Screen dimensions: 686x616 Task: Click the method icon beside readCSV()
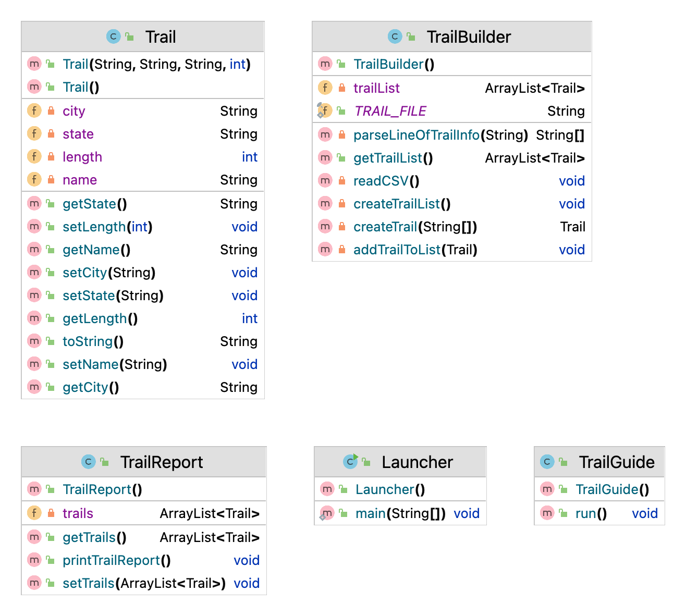click(x=325, y=180)
